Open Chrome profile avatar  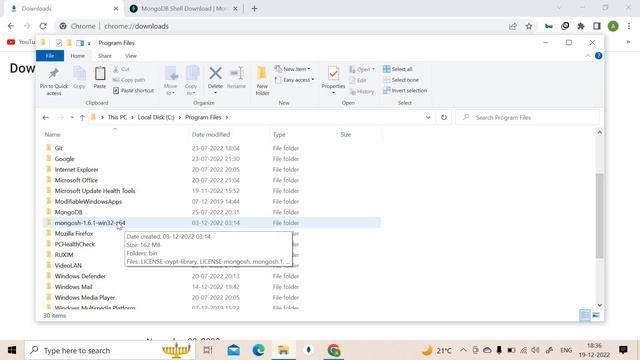(x=613, y=26)
